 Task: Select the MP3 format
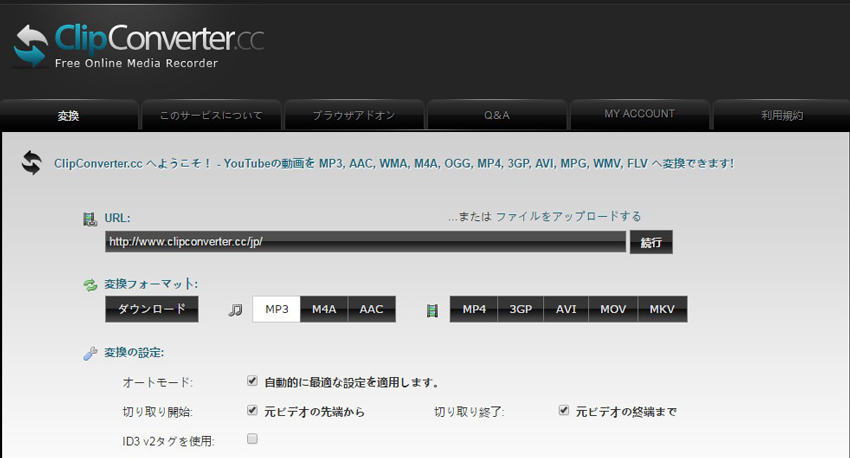click(276, 309)
